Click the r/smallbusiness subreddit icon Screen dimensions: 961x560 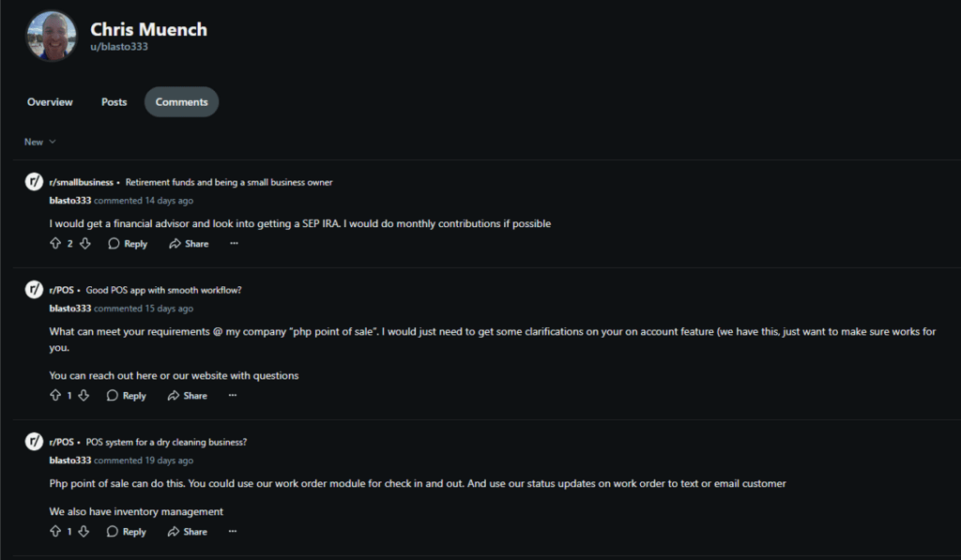(x=34, y=182)
